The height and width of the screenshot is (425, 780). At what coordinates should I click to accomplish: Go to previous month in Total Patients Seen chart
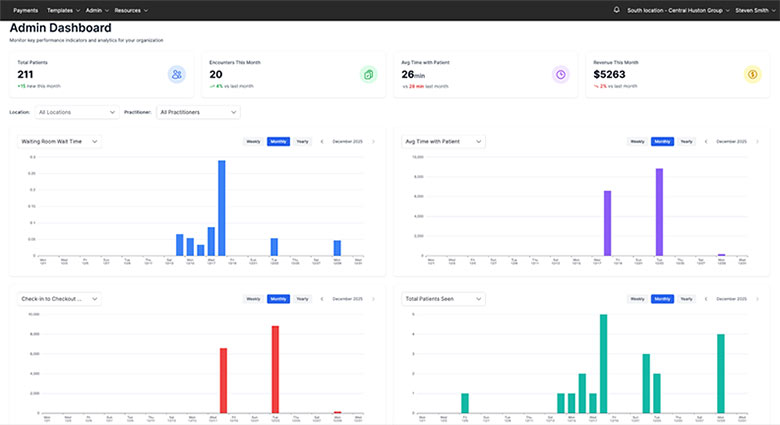(705, 298)
